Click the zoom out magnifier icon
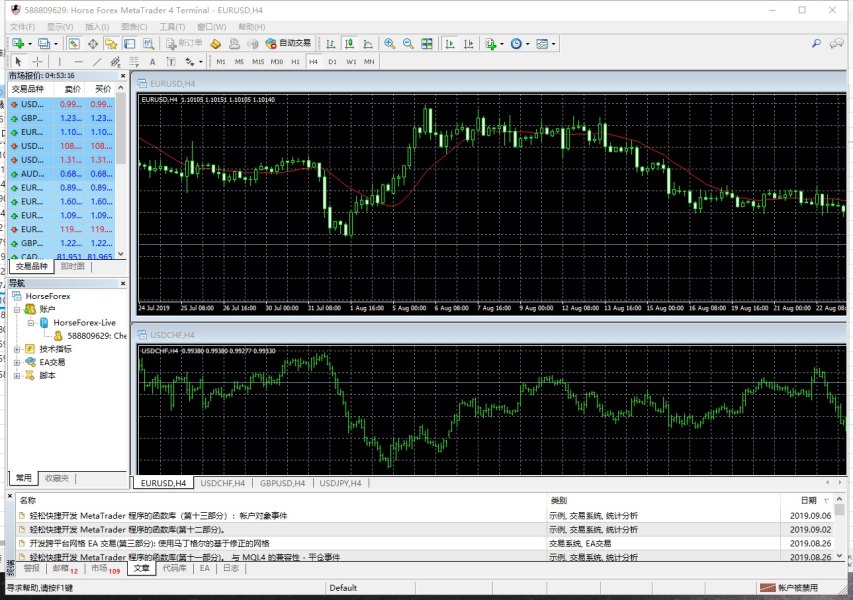 (x=407, y=44)
